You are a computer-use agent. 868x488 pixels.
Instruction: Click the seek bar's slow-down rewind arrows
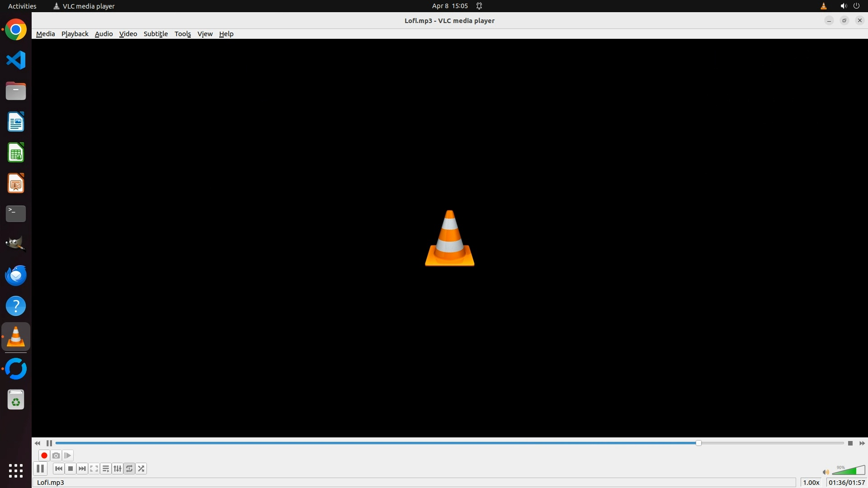point(38,443)
